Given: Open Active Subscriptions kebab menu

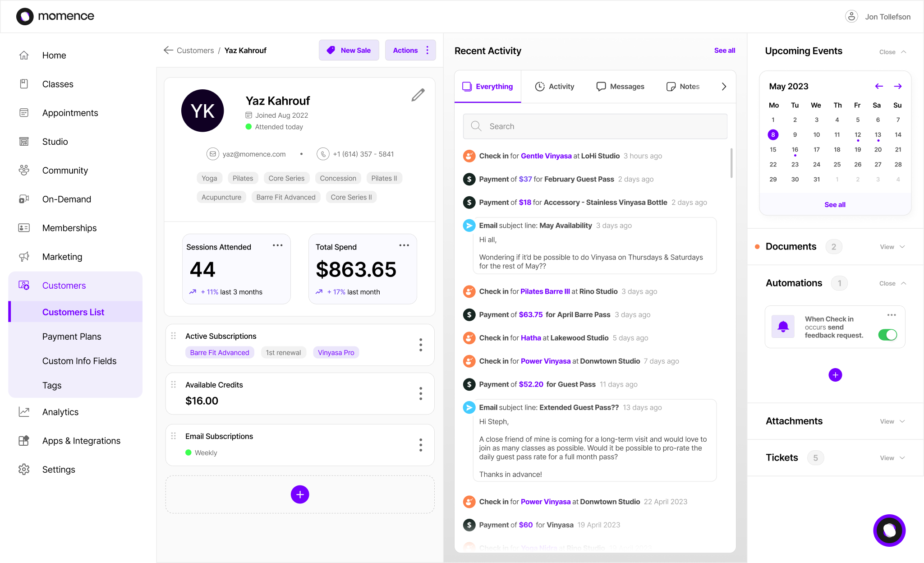Looking at the screenshot, I should pos(421,345).
